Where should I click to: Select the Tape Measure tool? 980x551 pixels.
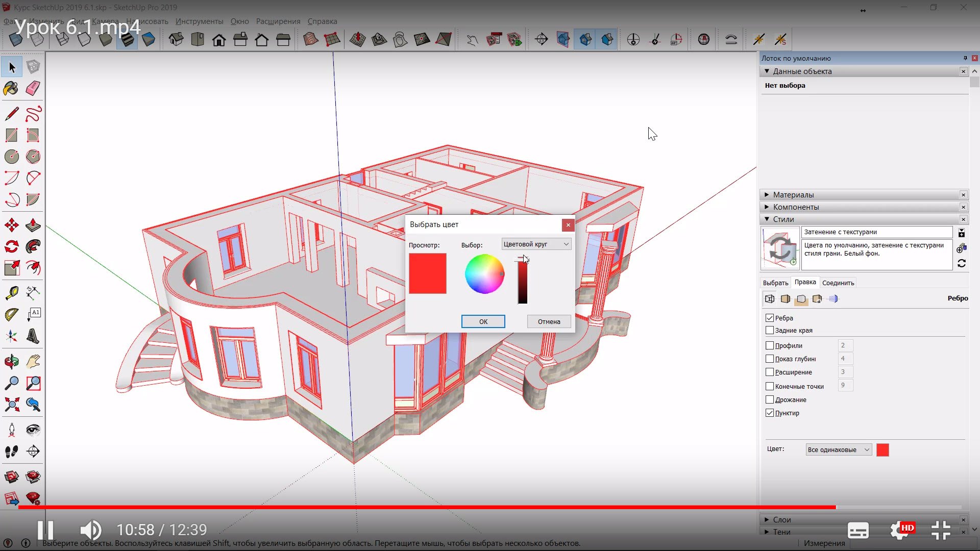coord(12,292)
